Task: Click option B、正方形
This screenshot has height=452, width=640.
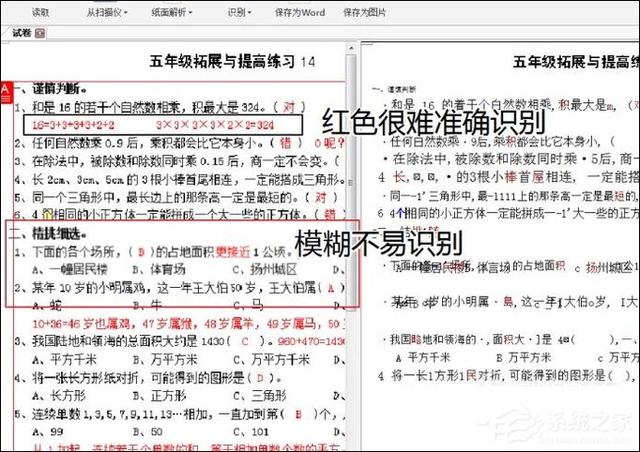Action: 160,396
